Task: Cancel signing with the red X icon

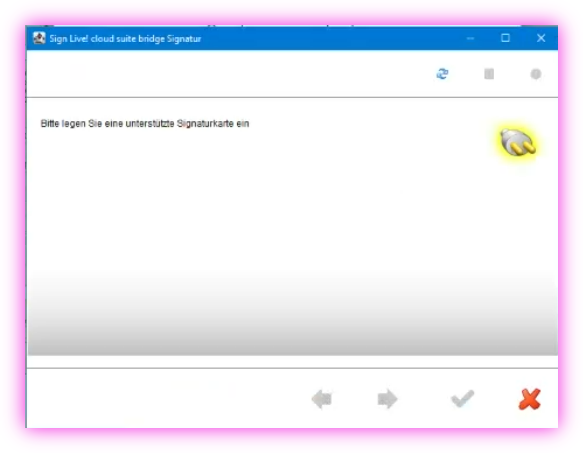Action: [529, 399]
